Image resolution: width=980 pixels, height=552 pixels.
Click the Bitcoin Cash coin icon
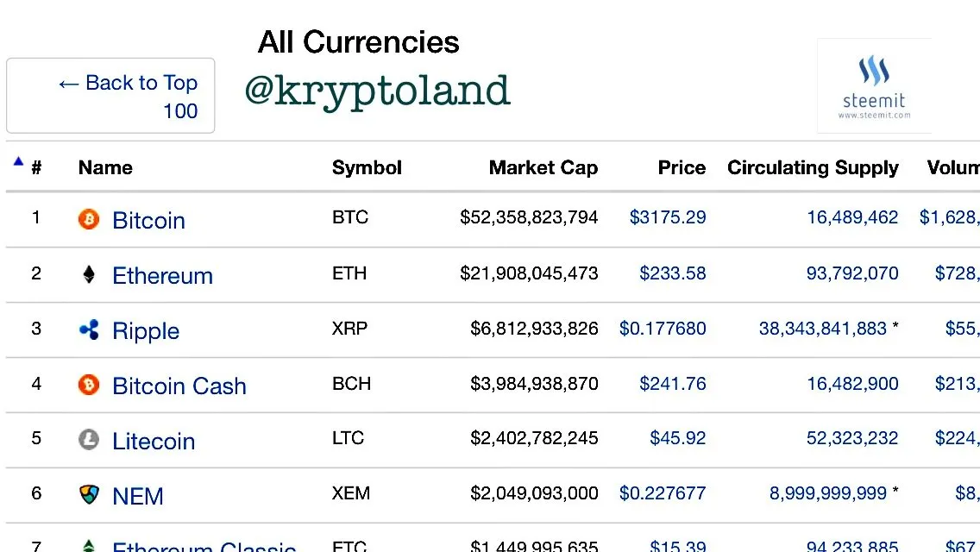pos(89,385)
